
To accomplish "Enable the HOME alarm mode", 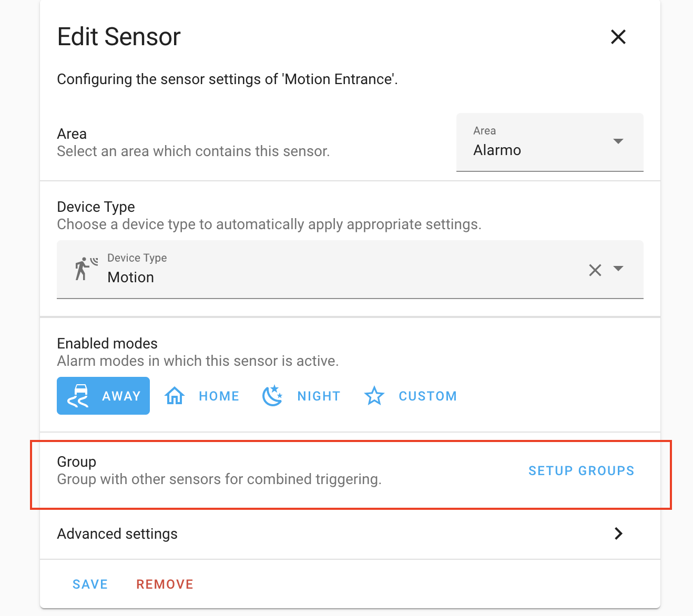I will pyautogui.click(x=201, y=396).
